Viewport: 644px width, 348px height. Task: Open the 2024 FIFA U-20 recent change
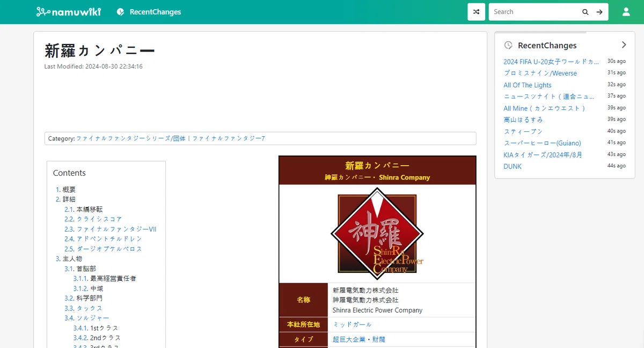pos(551,62)
